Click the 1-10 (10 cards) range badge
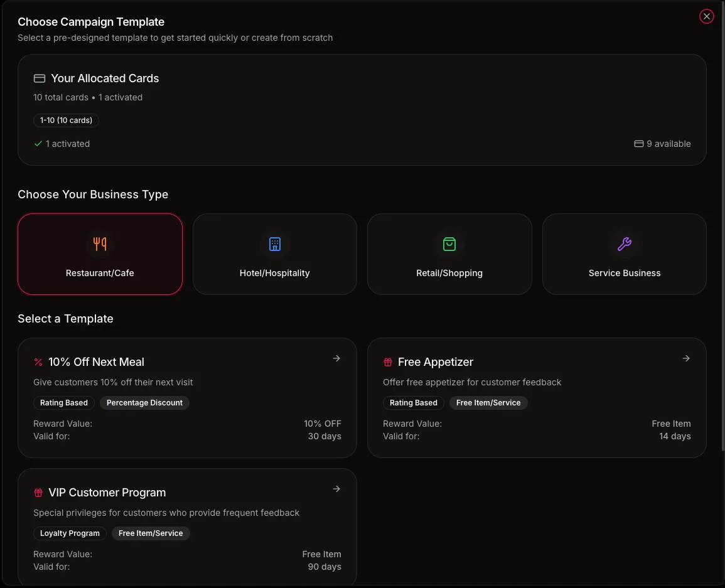 [66, 120]
